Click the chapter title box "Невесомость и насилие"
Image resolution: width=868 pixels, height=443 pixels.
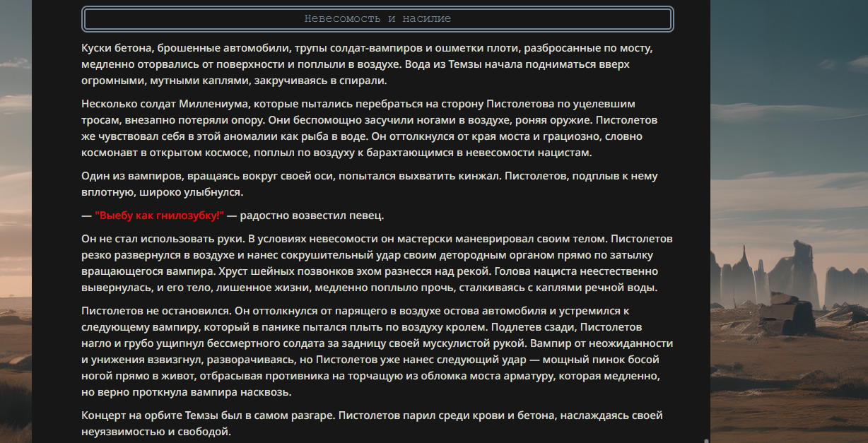(x=377, y=19)
